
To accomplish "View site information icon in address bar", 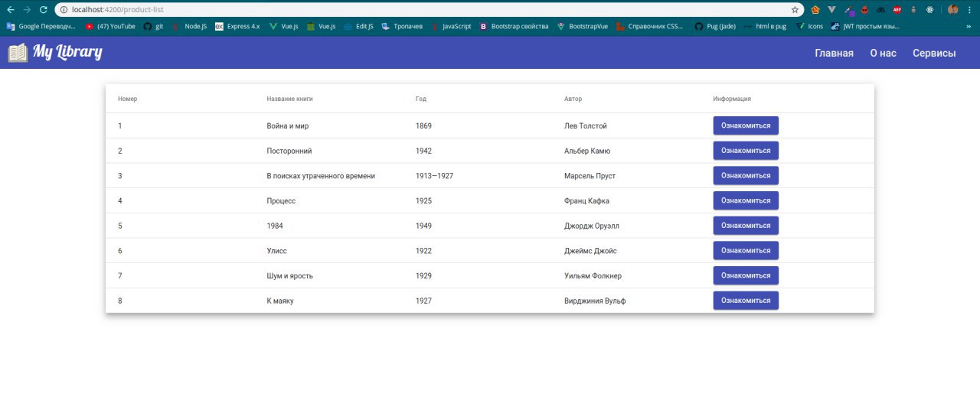I will (64, 10).
